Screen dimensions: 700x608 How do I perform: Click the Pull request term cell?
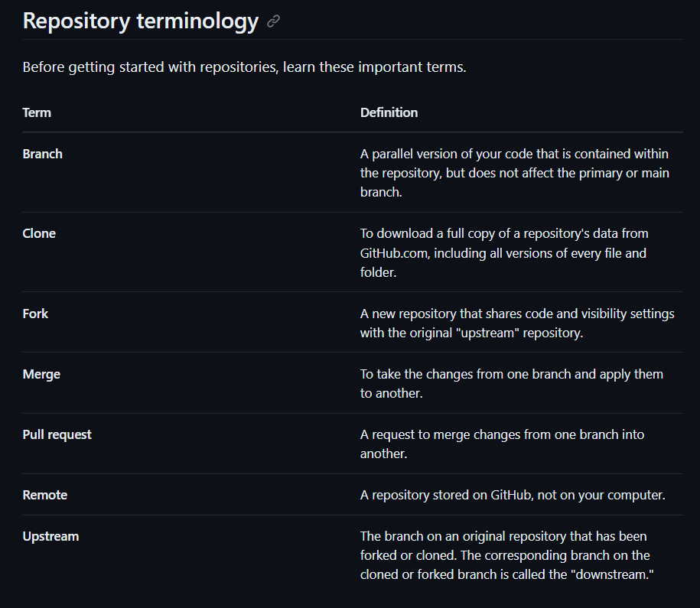tap(57, 434)
